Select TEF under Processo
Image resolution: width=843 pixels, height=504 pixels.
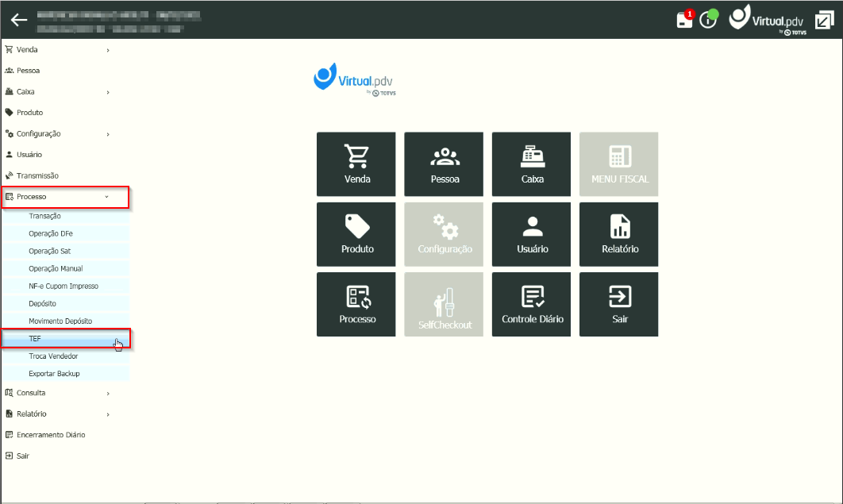tap(66, 338)
